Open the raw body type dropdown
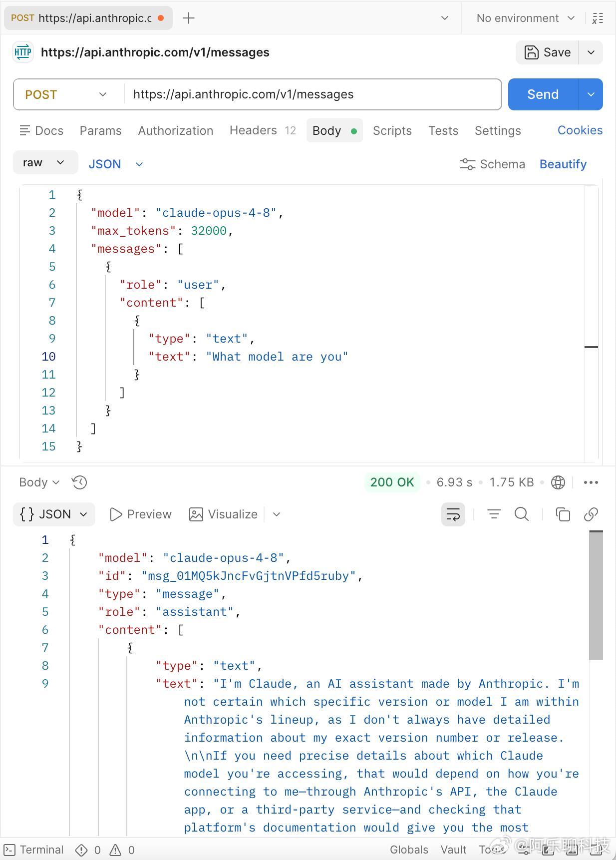Screen dimensions: 616x860 [45, 163]
